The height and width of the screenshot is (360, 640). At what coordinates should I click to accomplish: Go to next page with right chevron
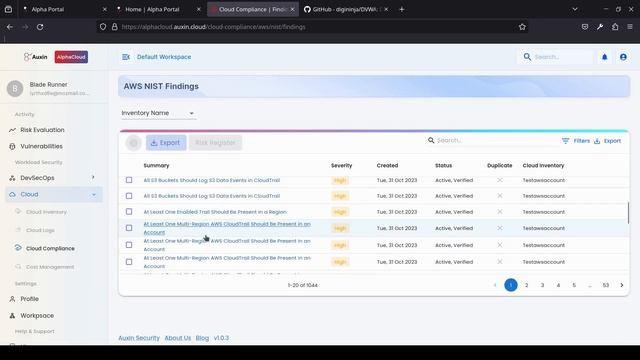click(622, 285)
